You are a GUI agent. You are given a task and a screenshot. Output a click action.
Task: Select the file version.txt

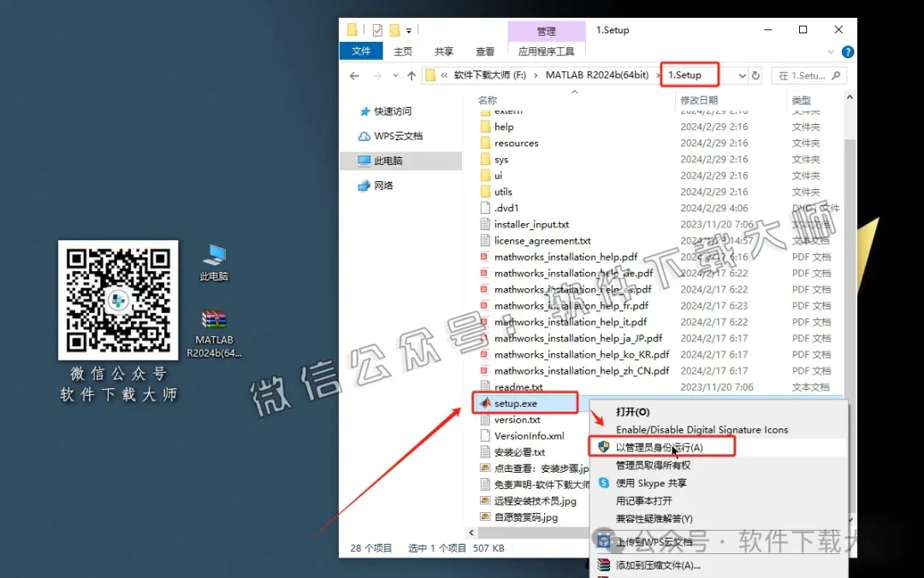click(517, 420)
